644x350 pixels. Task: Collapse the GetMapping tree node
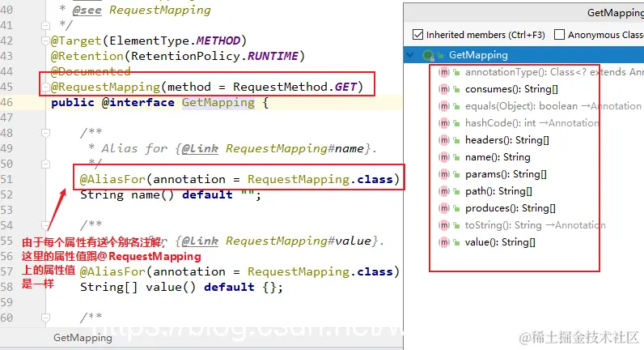point(410,55)
